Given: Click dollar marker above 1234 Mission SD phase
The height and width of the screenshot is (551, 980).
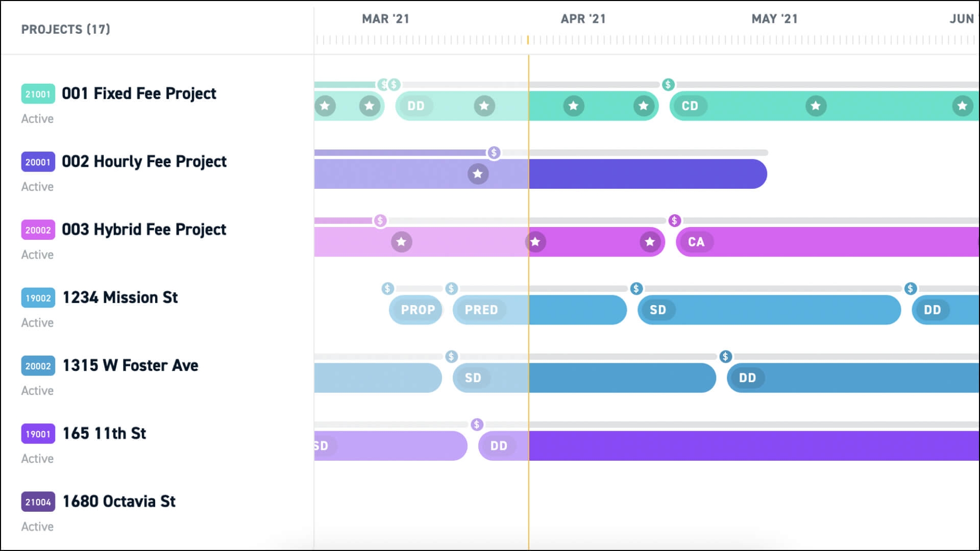Looking at the screenshot, I should tap(636, 289).
